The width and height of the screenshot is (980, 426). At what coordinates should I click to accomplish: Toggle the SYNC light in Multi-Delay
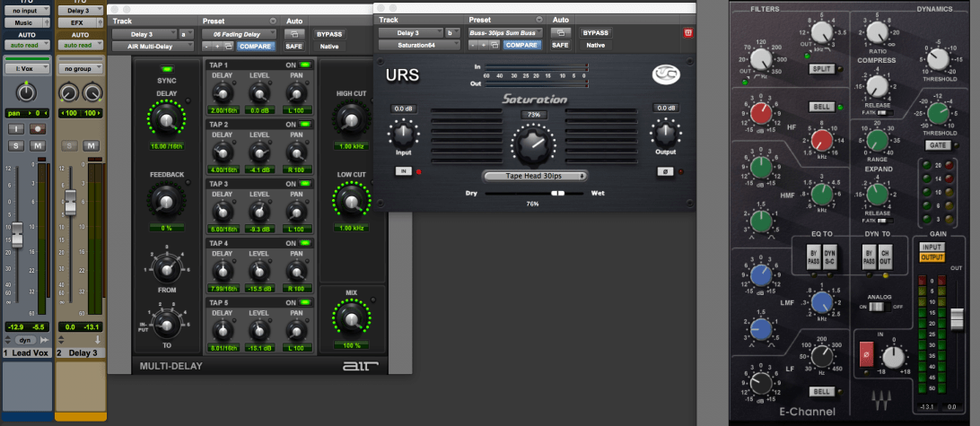click(x=166, y=69)
